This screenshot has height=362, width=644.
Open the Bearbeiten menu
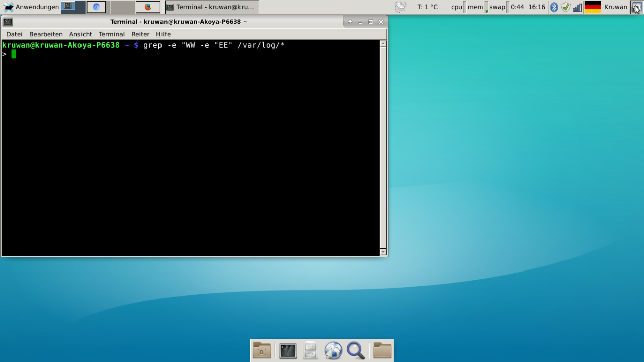(x=46, y=34)
